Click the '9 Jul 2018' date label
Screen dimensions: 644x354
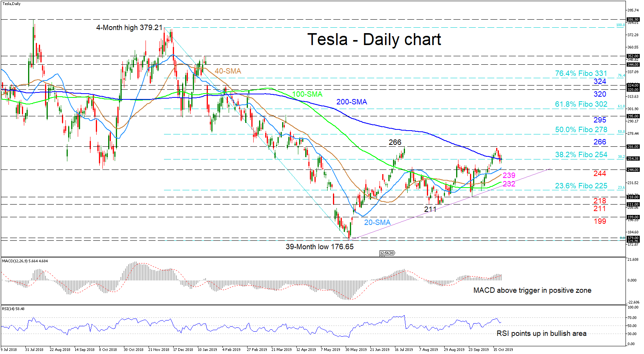click(x=8, y=350)
